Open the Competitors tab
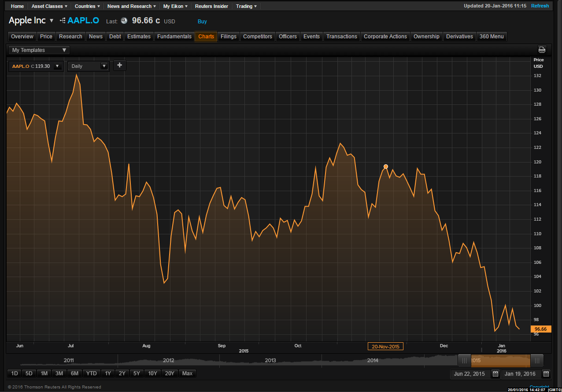Image resolution: width=562 pixels, height=392 pixels. tap(258, 37)
